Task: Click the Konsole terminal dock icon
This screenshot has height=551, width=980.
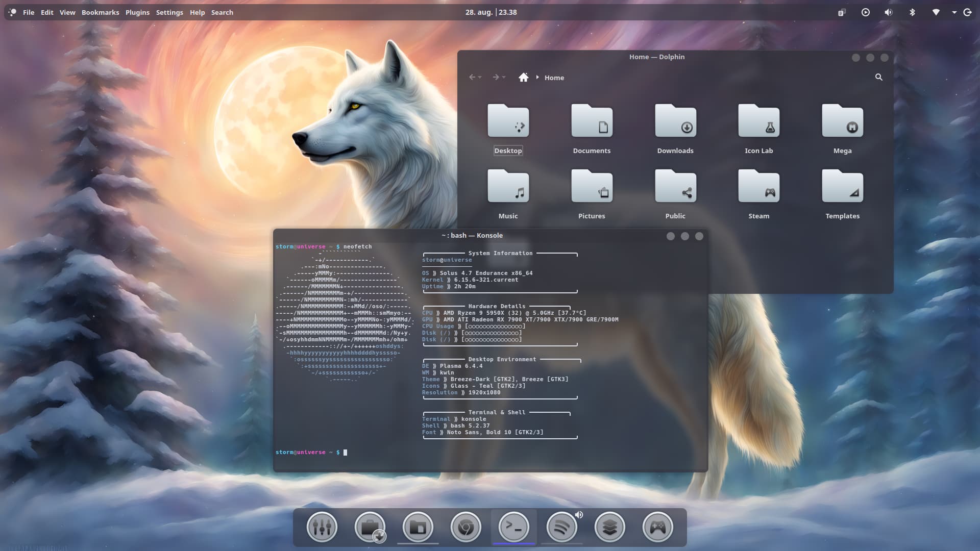Action: (x=513, y=527)
